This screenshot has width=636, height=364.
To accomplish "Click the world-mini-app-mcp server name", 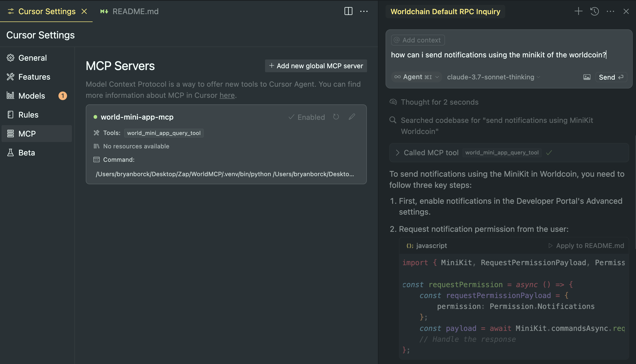I will point(137,117).
